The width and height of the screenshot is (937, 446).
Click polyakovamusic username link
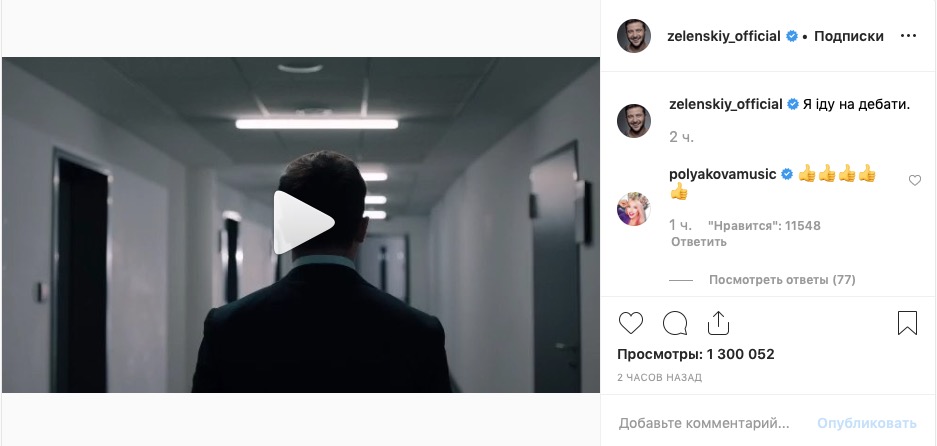[722, 174]
